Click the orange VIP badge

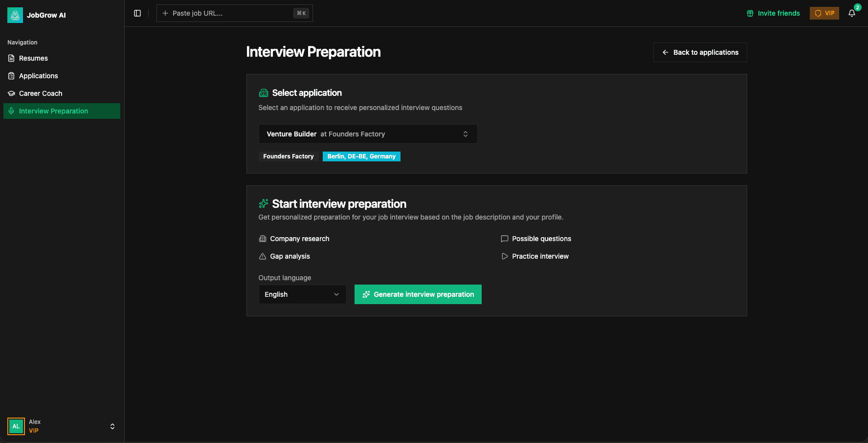point(824,13)
